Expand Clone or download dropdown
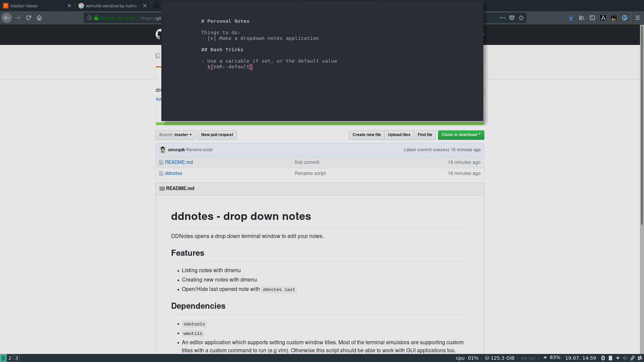Image resolution: width=644 pixels, height=362 pixels. [461, 135]
